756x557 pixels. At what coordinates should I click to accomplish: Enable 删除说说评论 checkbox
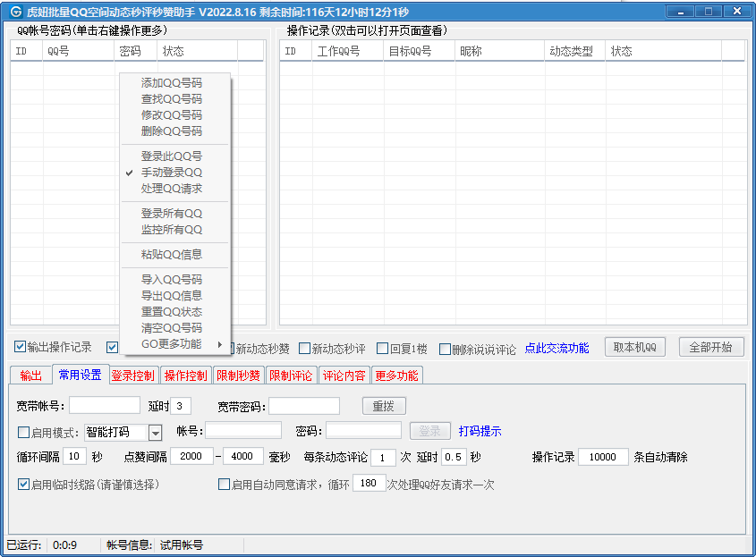pyautogui.click(x=445, y=349)
